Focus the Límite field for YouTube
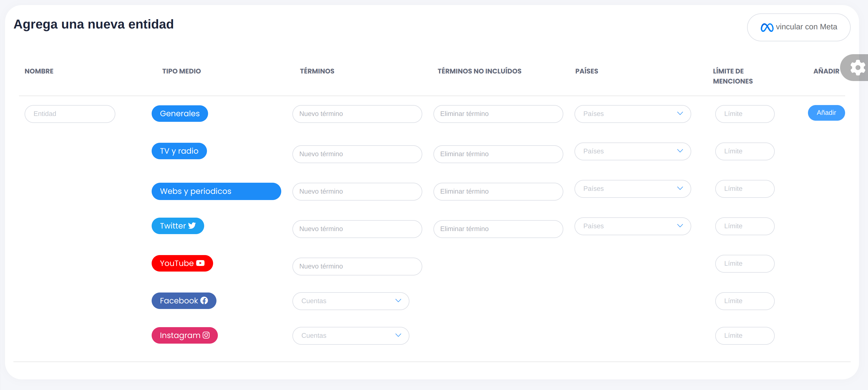868x390 pixels. [x=745, y=264]
